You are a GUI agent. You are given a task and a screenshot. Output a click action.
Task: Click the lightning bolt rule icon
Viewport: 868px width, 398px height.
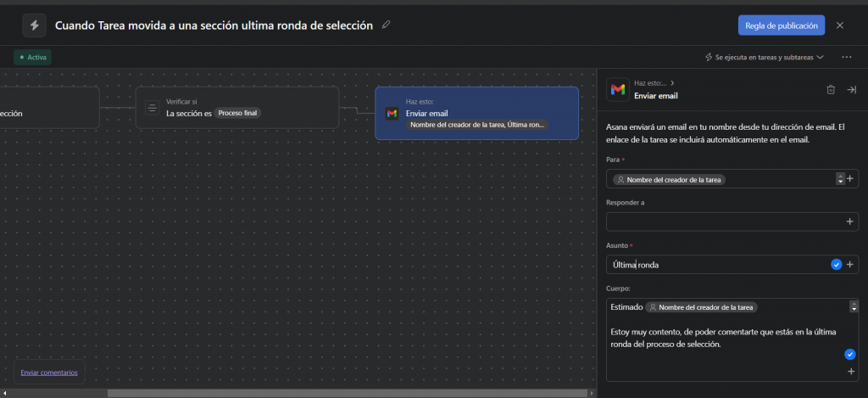pos(34,25)
